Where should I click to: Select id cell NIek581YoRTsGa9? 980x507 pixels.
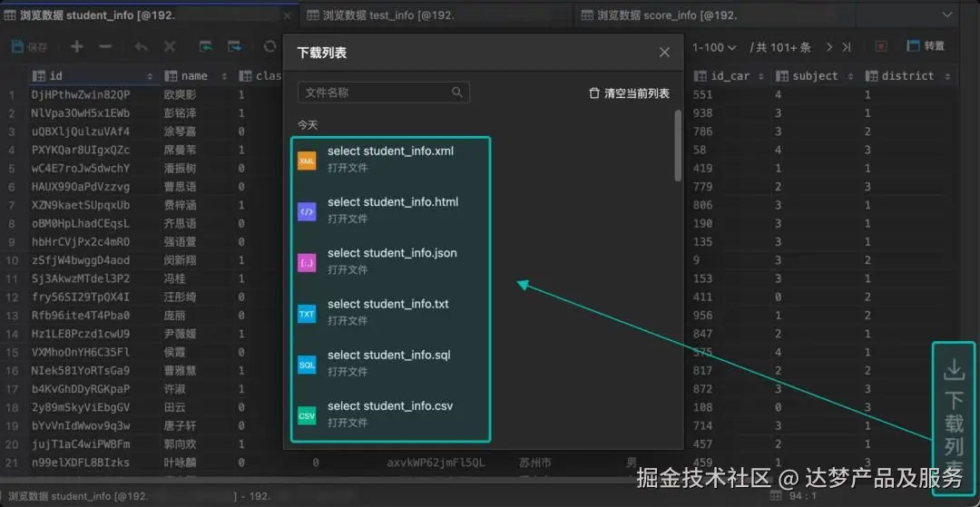click(x=81, y=370)
